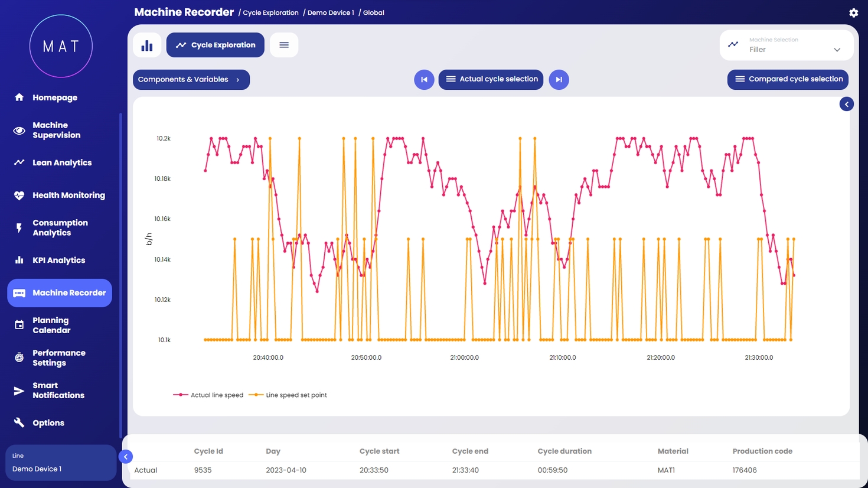Click the Smart Notifications paper plane icon
868x488 pixels.
point(19,391)
